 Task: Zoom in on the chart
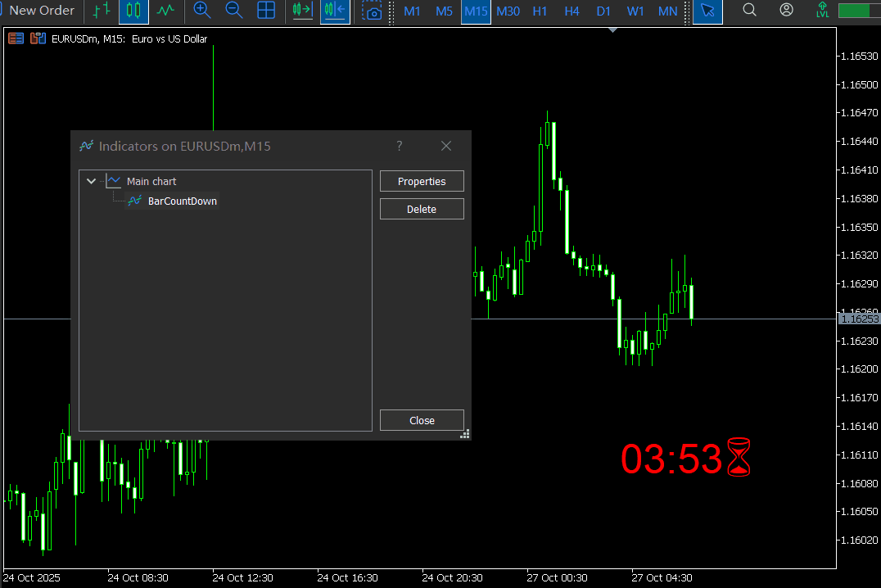(201, 11)
